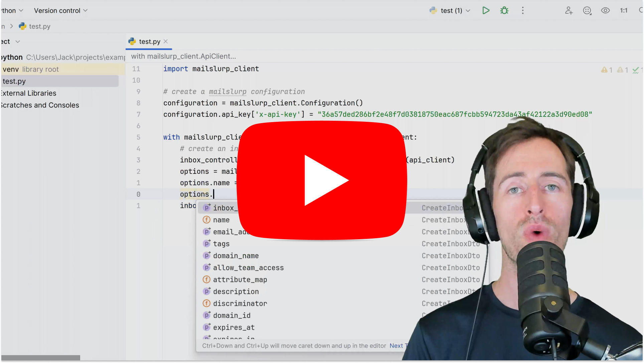
Task: Expand the Project view chevron
Action: pyautogui.click(x=18, y=42)
